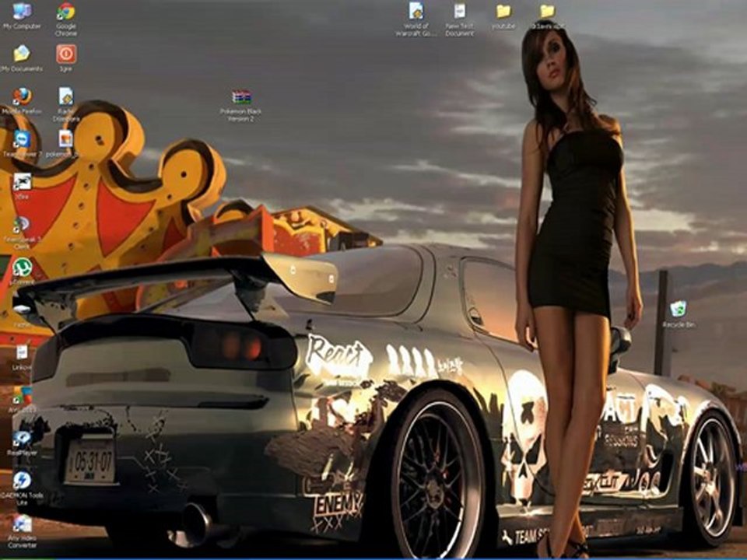Viewport: 747px width, 560px height.
Task: Launch the uTorrent shortcut icon
Action: pos(22,267)
